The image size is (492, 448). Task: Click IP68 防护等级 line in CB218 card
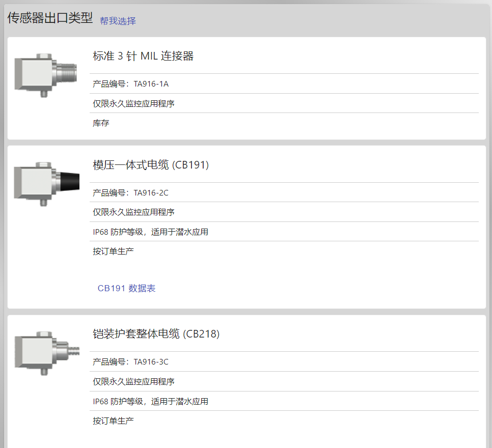(x=151, y=401)
